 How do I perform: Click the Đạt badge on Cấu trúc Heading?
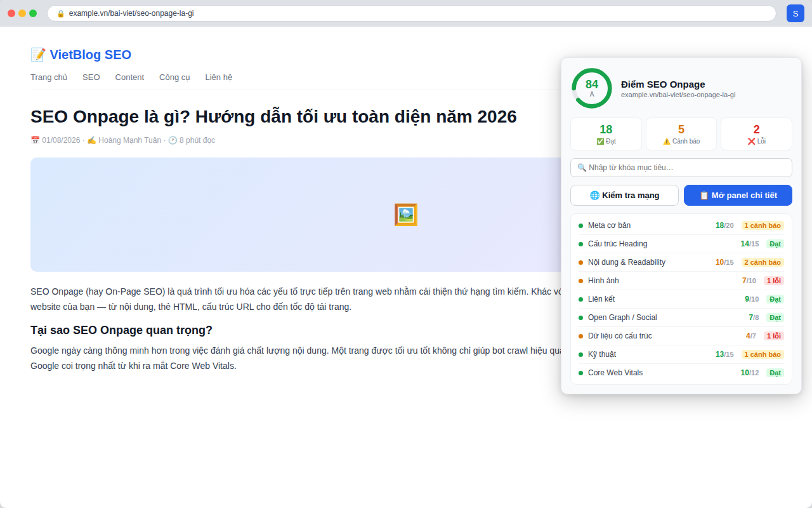coord(775,244)
